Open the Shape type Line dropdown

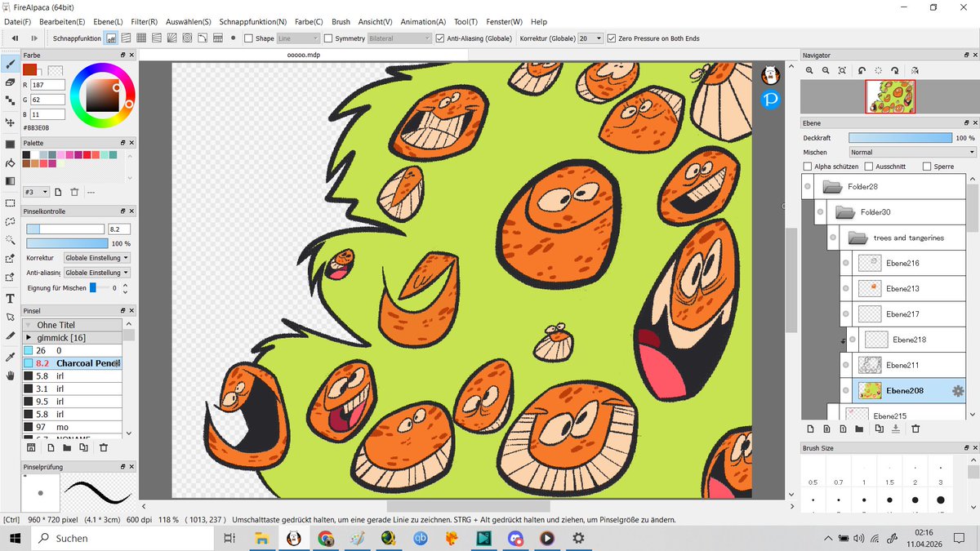pos(298,38)
